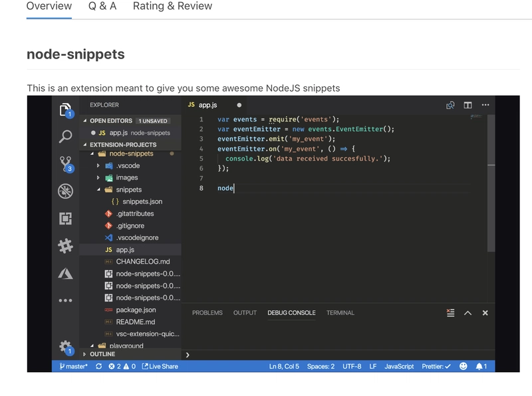This screenshot has height=396, width=532.
Task: Change indentation via Spaces: 2
Action: tap(321, 366)
